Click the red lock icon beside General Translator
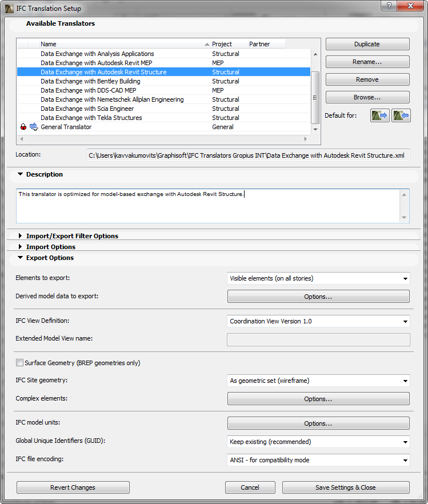 [23, 127]
